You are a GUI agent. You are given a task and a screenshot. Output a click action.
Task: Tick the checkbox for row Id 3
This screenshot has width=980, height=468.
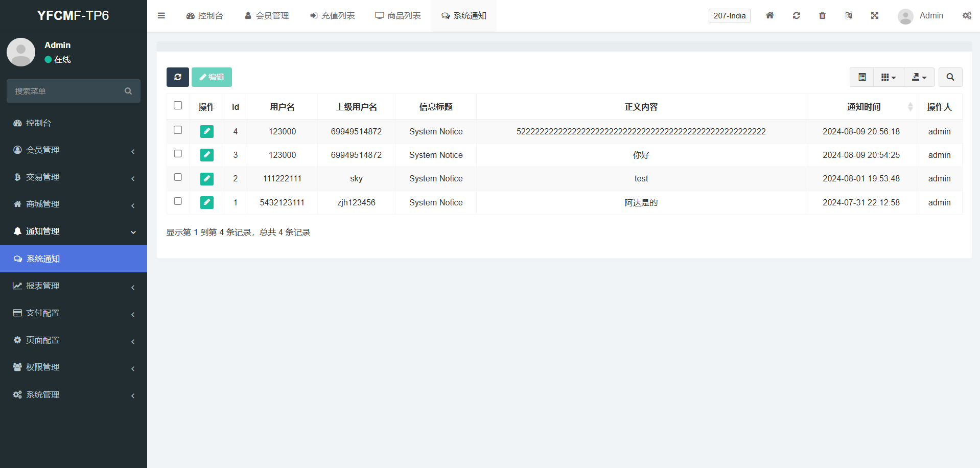(178, 154)
